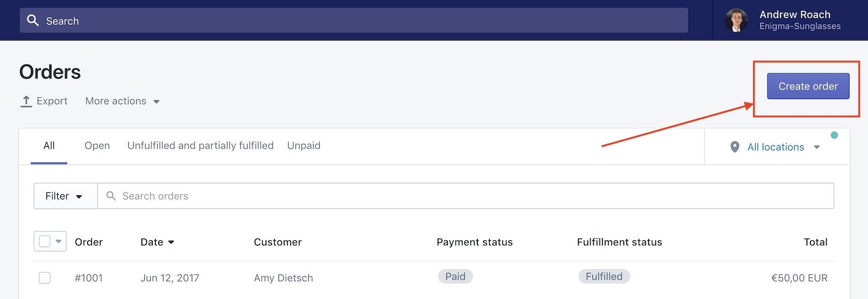868x299 pixels.
Task: Expand the All locations selector
Action: (x=783, y=147)
